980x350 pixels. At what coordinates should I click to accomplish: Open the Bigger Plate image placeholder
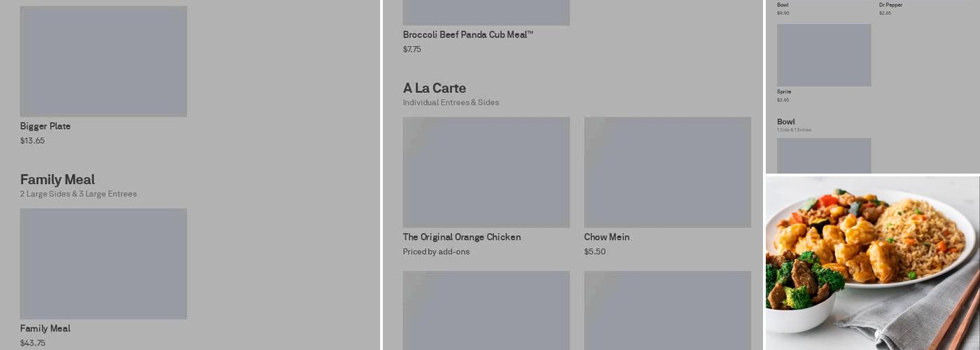point(103,62)
